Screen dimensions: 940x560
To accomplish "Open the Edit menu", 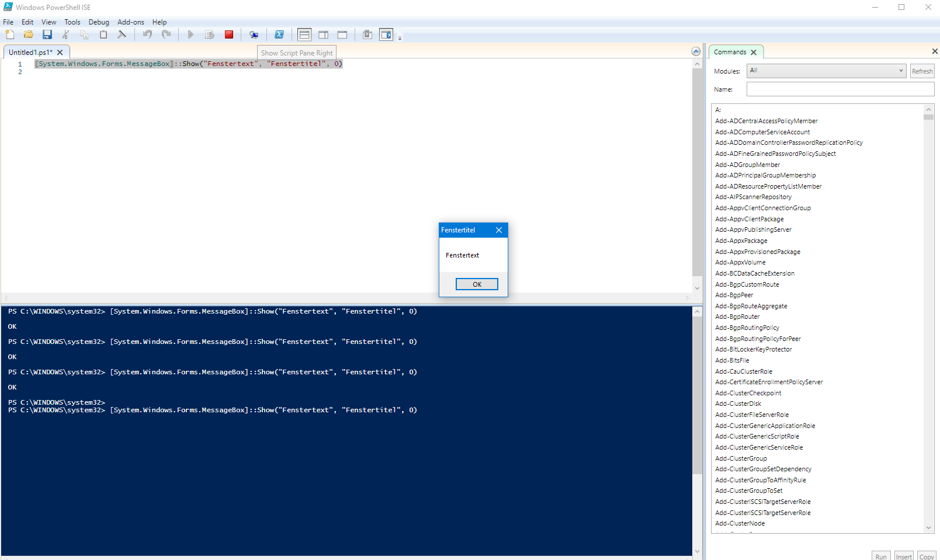I will click(27, 22).
